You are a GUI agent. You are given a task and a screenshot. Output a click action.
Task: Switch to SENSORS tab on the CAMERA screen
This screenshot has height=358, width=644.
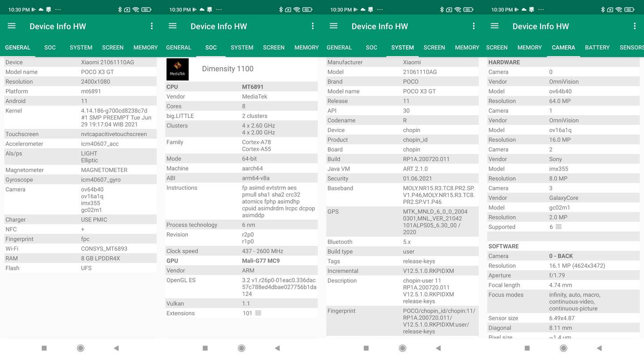pyautogui.click(x=631, y=47)
